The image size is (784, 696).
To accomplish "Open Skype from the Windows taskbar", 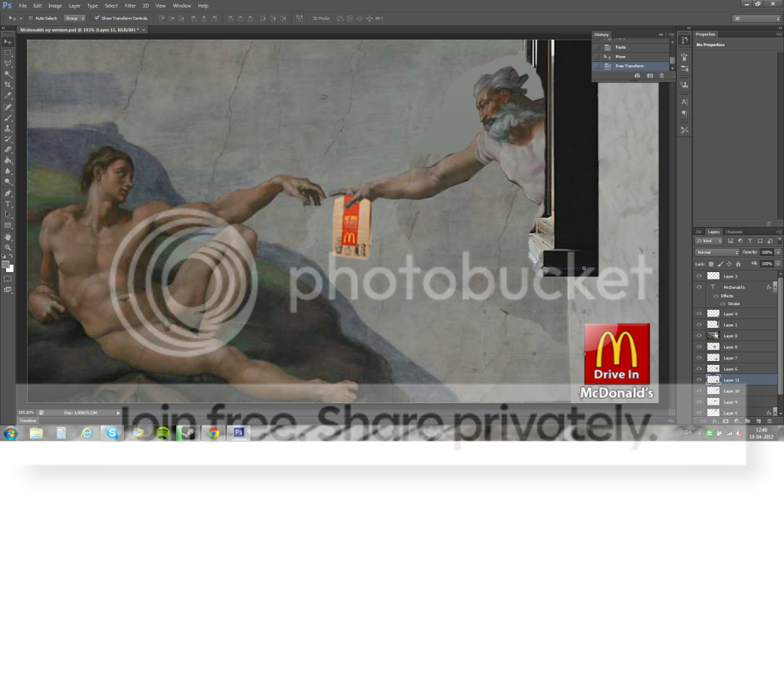I will pyautogui.click(x=112, y=433).
